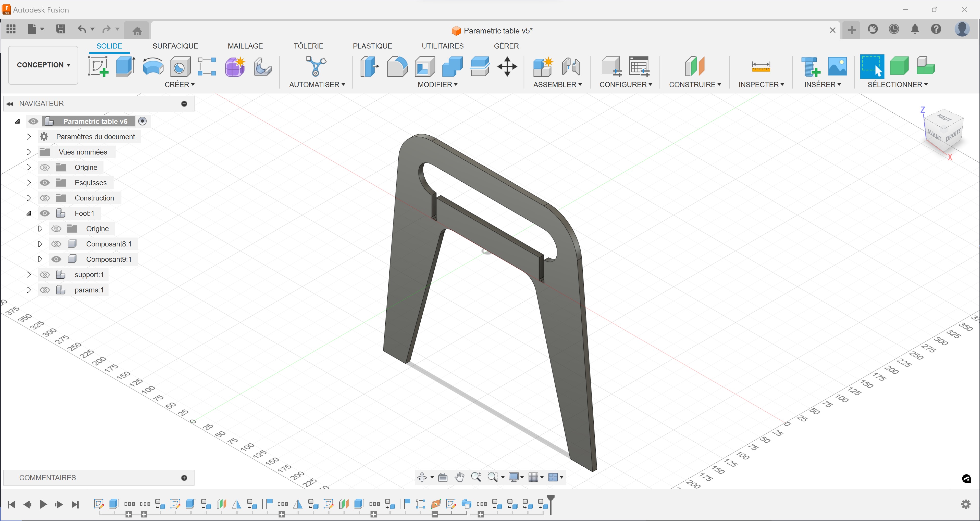Open timeline settings gear
980x521 pixels.
click(x=965, y=504)
